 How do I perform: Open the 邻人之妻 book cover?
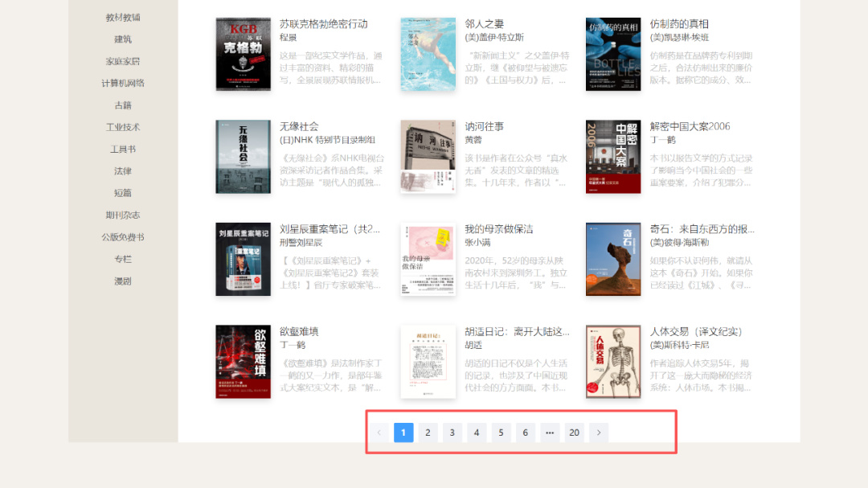pyautogui.click(x=428, y=54)
